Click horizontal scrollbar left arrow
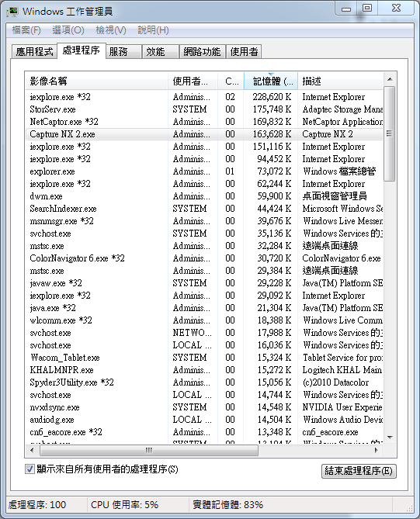Viewport: 420px width, 519px height. point(32,450)
